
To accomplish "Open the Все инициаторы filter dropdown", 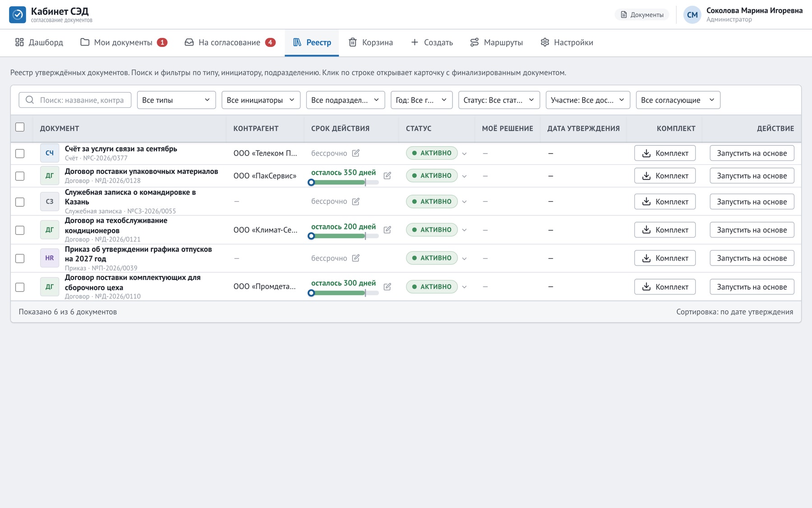I will point(261,100).
